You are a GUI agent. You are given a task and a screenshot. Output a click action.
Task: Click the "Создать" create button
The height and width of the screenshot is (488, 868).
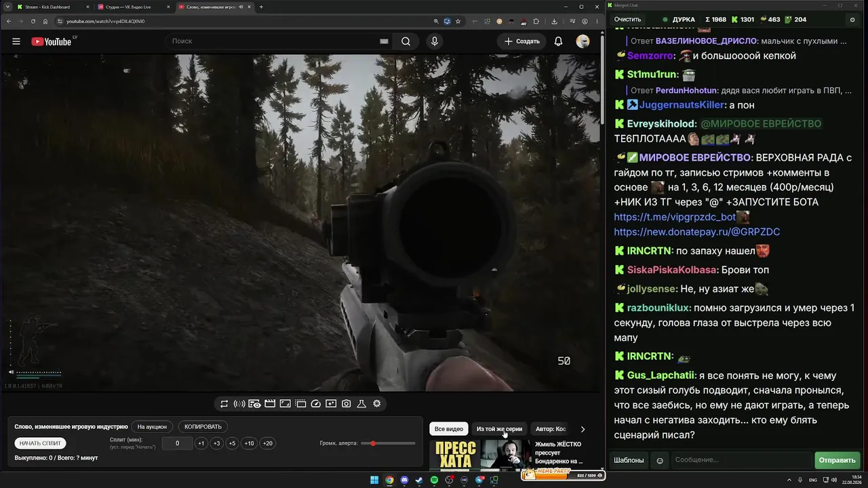pos(522,41)
